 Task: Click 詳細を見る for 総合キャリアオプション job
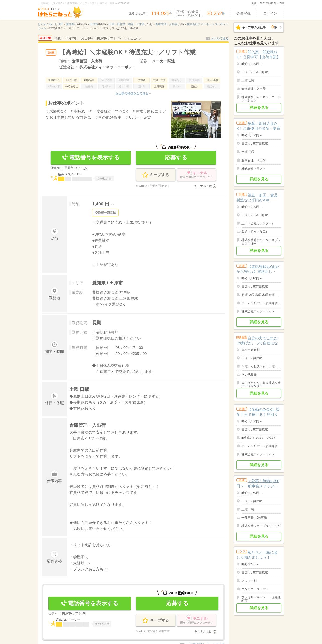click(259, 251)
